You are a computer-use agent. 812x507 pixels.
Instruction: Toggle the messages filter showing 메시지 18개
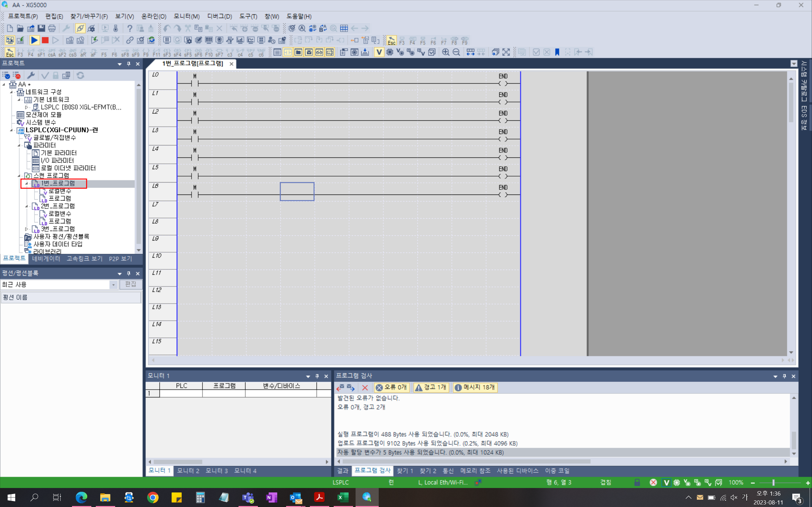[475, 387]
